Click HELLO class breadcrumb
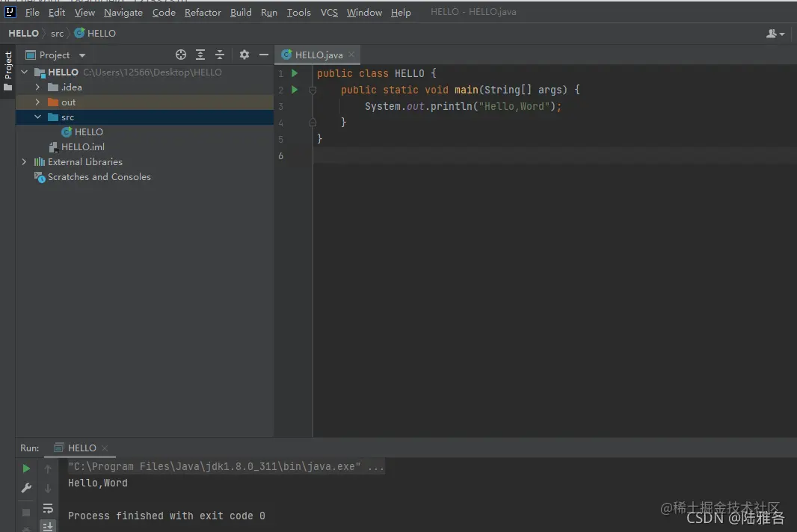The image size is (797, 532). click(x=95, y=33)
